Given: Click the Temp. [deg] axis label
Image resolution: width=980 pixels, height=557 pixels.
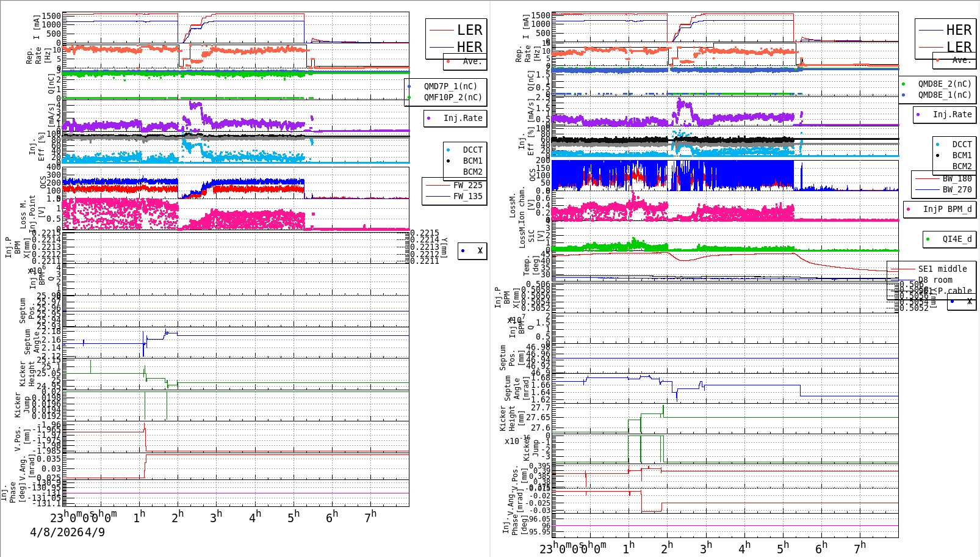Looking at the screenshot, I should tap(531, 266).
